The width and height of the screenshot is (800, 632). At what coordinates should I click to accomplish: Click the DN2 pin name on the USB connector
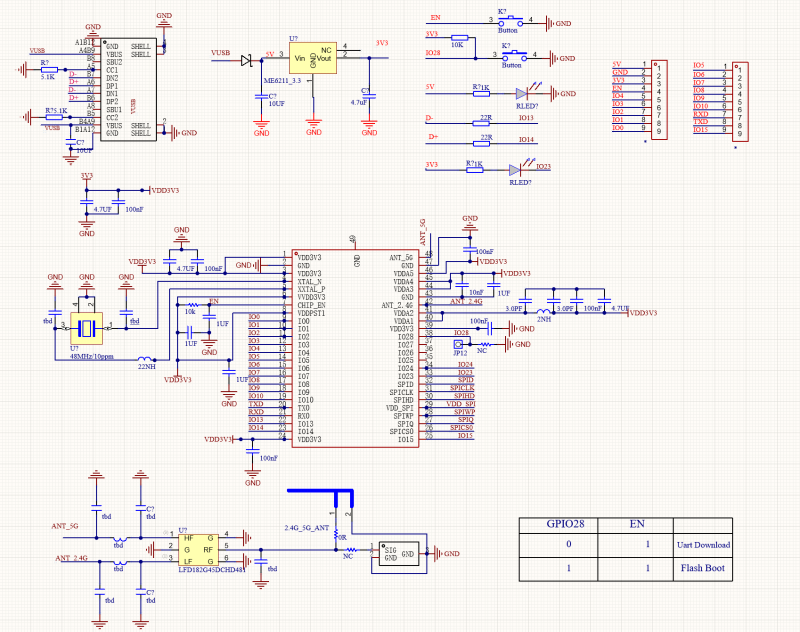point(112,78)
